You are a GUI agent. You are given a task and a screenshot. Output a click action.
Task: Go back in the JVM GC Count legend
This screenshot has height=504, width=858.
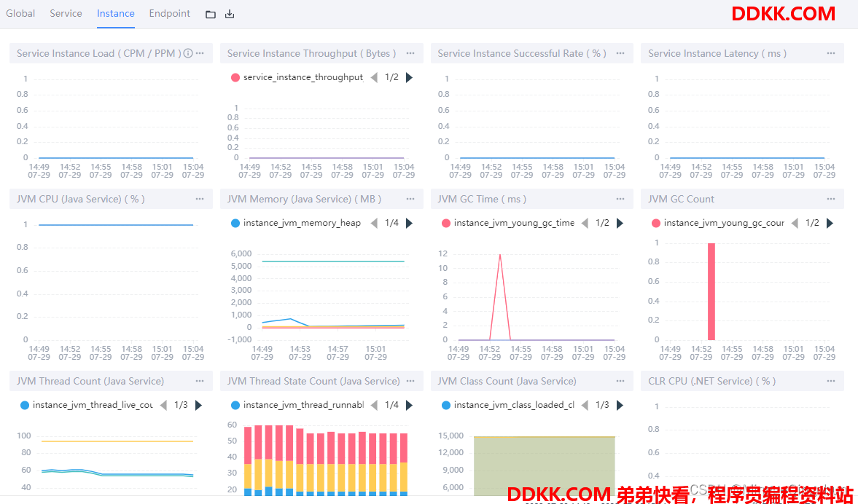click(x=795, y=223)
